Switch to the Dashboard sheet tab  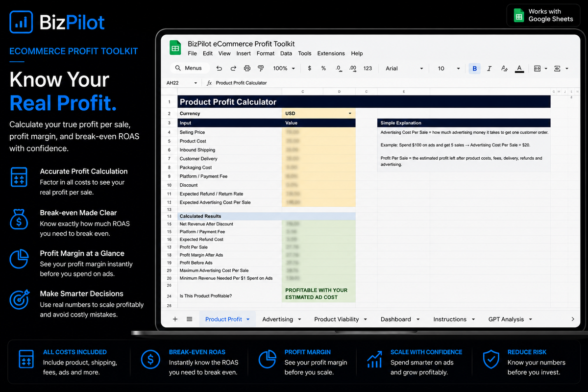pyautogui.click(x=396, y=319)
